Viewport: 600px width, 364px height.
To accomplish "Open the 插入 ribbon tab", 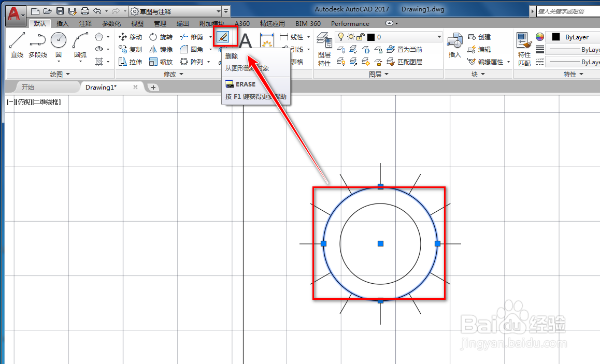I will tap(62, 23).
